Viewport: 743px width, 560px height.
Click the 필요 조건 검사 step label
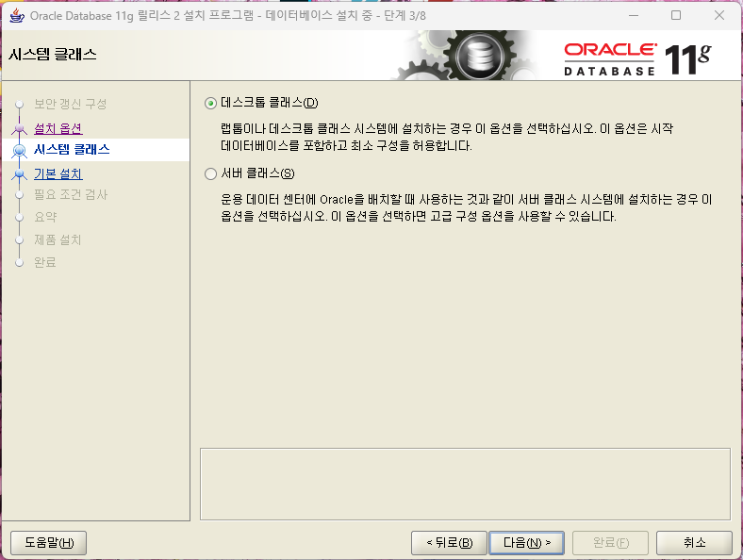click(x=71, y=195)
